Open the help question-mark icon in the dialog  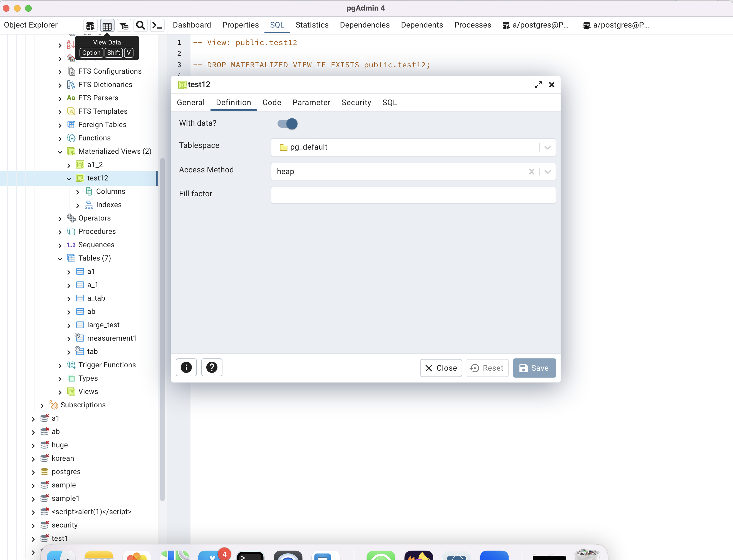tap(212, 367)
